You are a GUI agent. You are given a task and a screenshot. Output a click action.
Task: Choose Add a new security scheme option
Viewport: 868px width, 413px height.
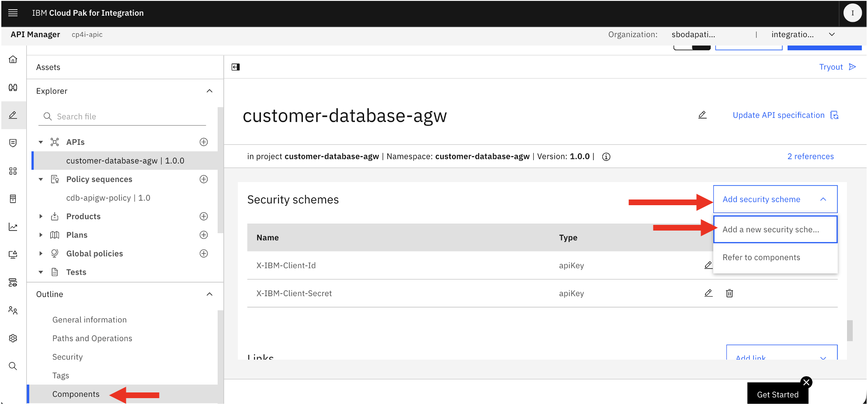point(775,229)
